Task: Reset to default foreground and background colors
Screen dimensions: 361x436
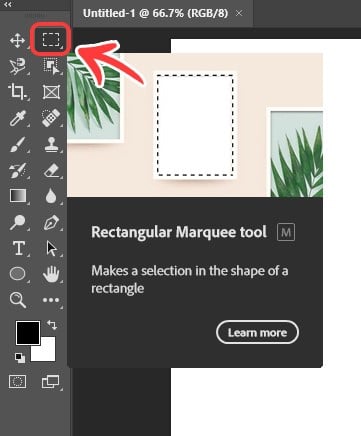Action: tap(20, 358)
